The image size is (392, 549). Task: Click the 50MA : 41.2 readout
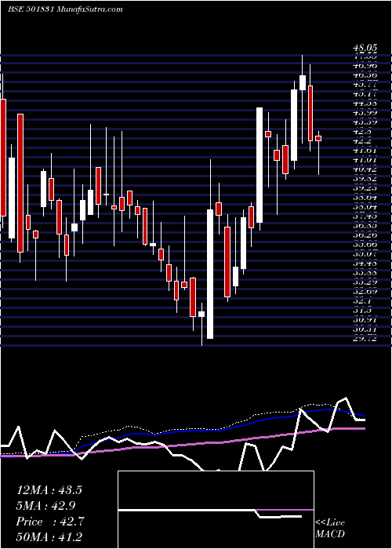click(49, 536)
